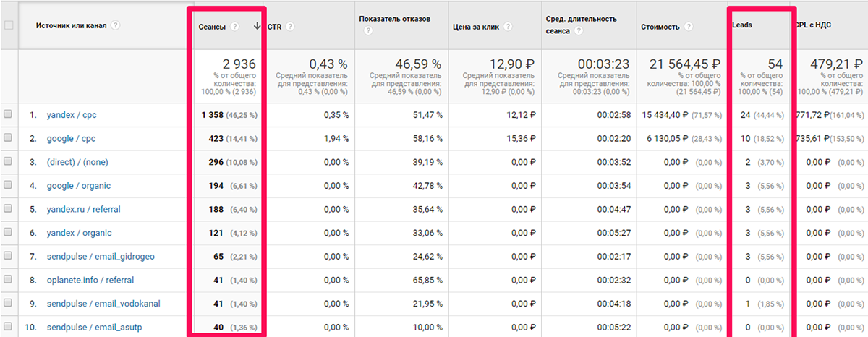Screen dimensions: 868x337
Task: Click total sessions value 2 936
Action: (239, 64)
